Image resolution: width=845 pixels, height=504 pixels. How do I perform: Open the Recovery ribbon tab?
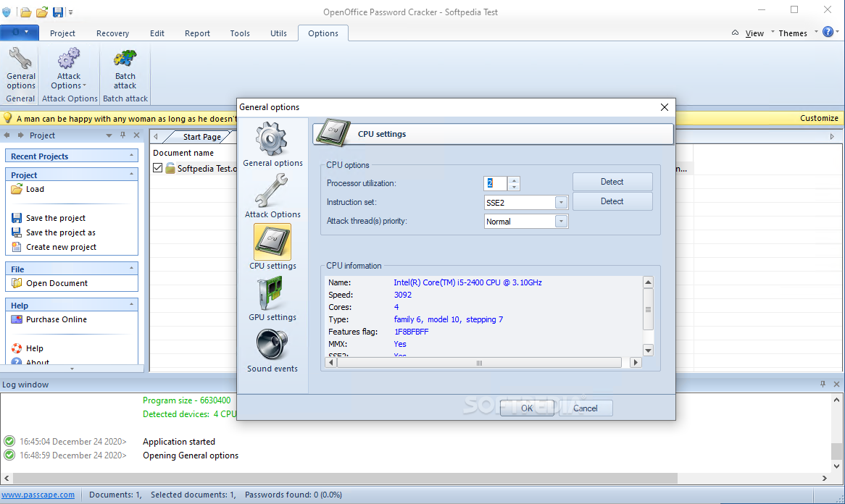click(112, 33)
